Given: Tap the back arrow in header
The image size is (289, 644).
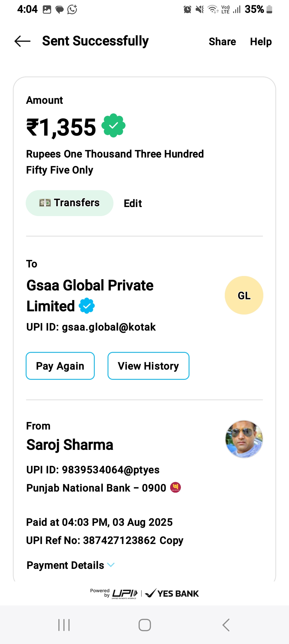Looking at the screenshot, I should point(22,41).
